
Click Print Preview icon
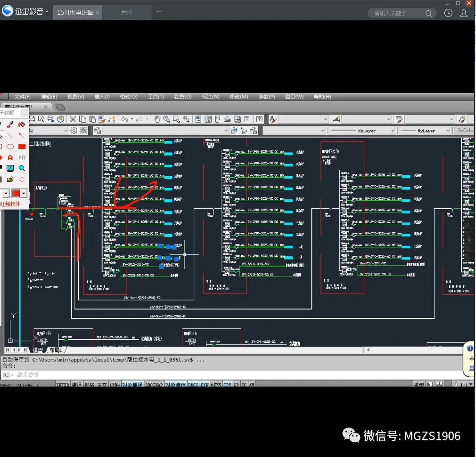tap(41, 119)
